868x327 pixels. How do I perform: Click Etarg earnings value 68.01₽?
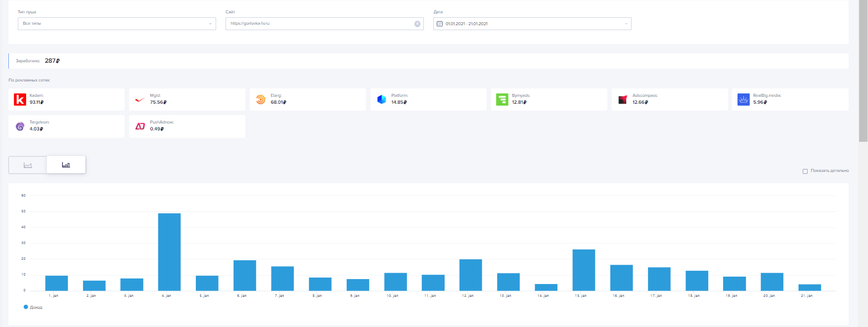(278, 102)
